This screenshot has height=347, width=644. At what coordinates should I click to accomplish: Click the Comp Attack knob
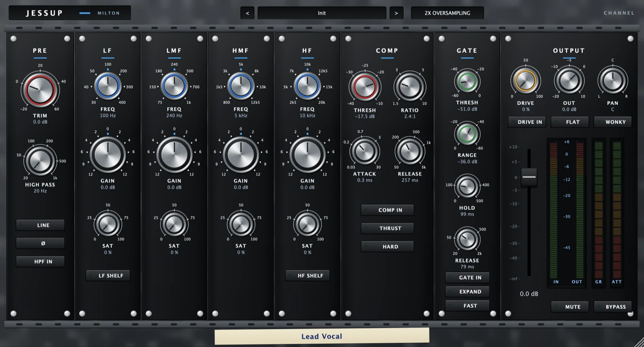pyautogui.click(x=364, y=152)
